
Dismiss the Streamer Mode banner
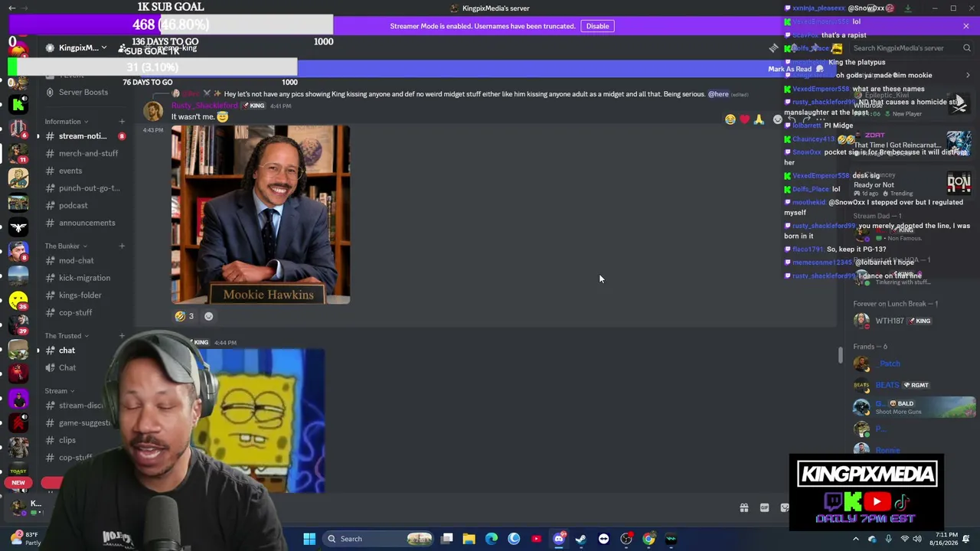point(966,26)
